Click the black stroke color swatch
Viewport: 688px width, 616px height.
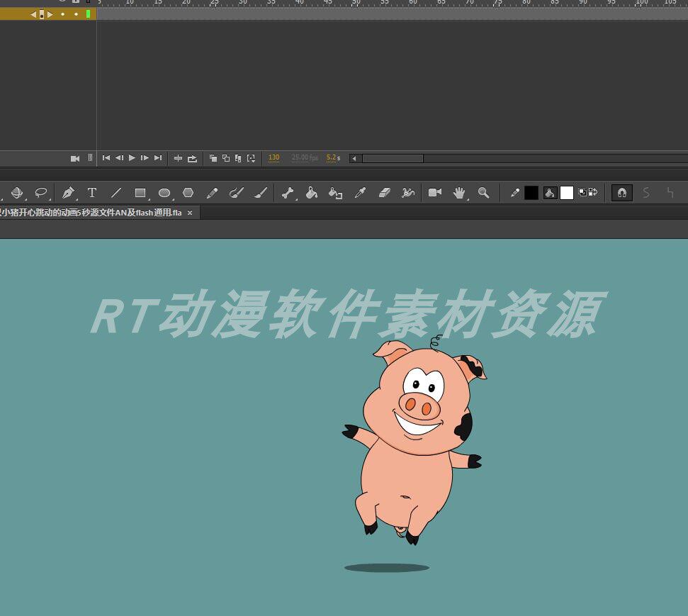[531, 193]
